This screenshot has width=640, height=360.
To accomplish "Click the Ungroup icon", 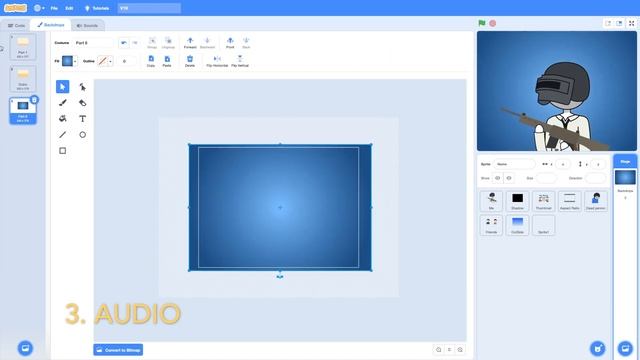I will [168, 42].
